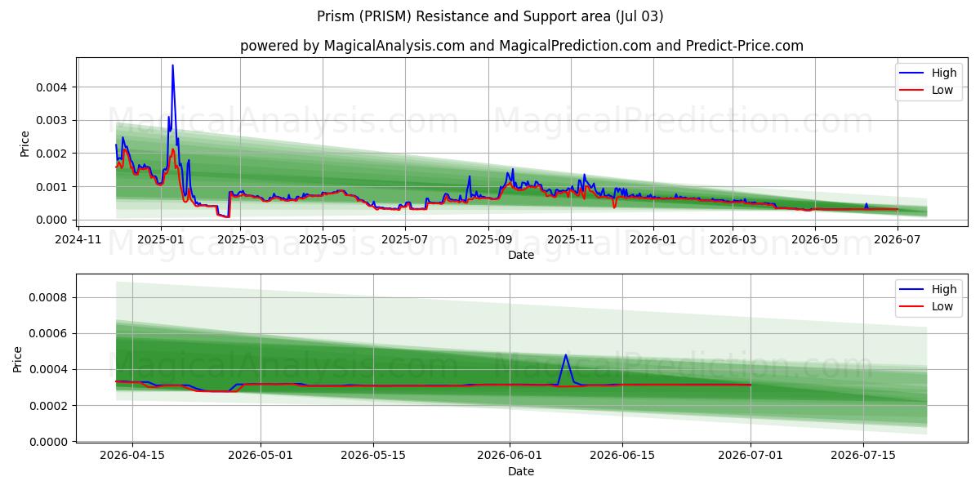Click the '2025-05' x-axis label in top chart
The width and height of the screenshot is (980, 490).
[x=323, y=239]
